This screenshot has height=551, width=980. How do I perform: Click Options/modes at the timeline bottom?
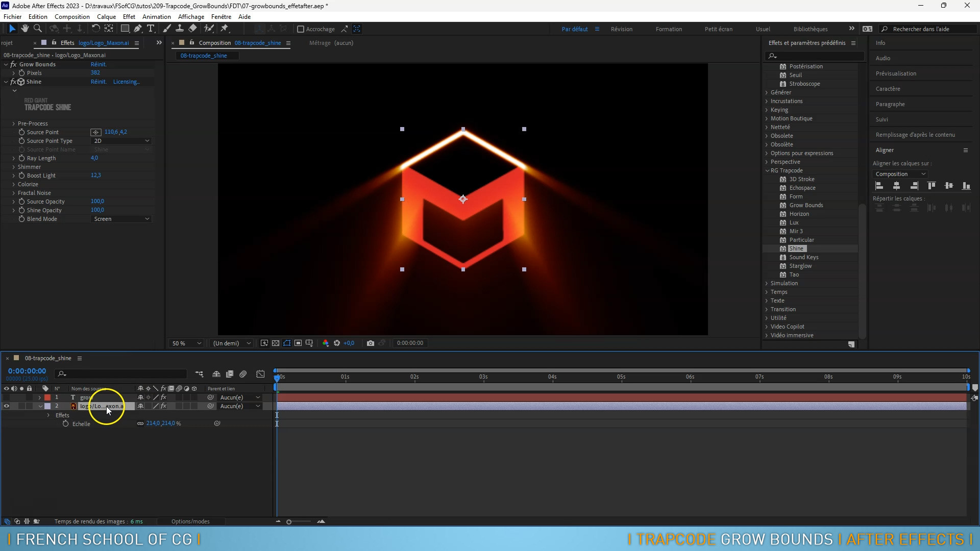190,521
